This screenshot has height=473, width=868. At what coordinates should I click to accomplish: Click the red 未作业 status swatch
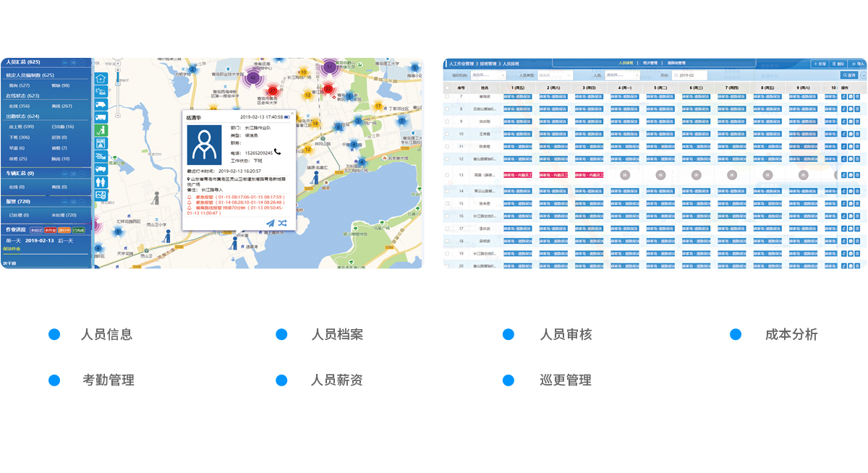pos(50,230)
